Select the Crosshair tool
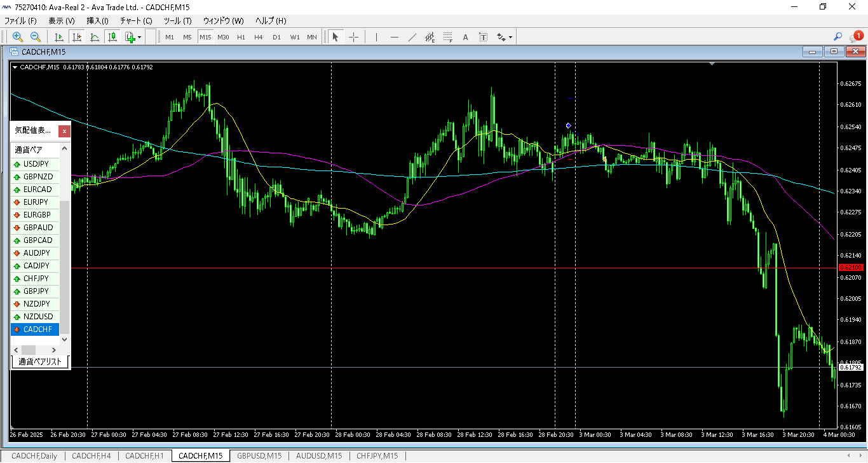This screenshot has width=868, height=463. pos(354,37)
